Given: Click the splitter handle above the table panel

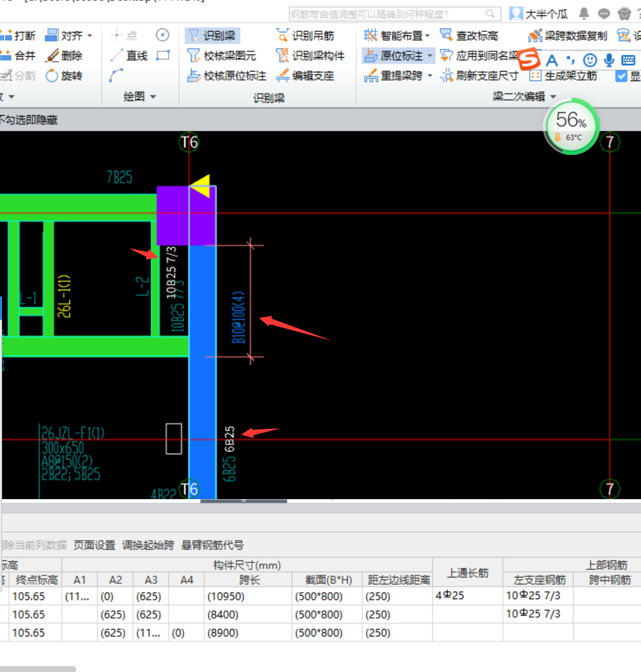Looking at the screenshot, I should point(244,501).
